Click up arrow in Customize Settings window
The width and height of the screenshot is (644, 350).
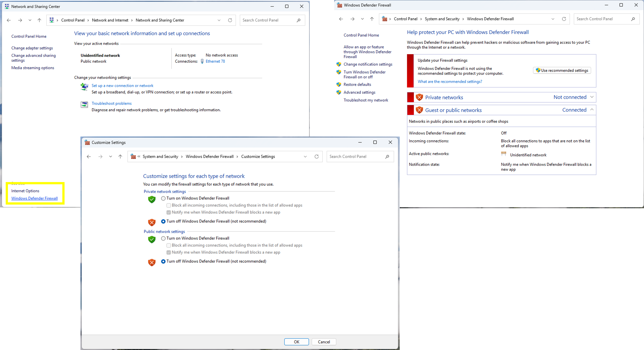point(120,157)
